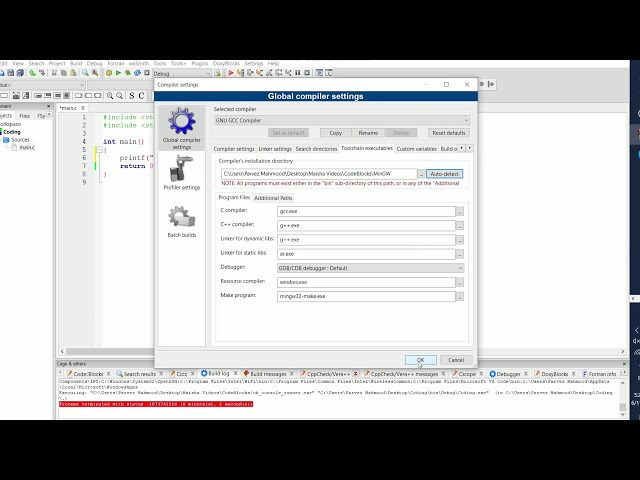Click the Run to cursor debug icon
Image resolution: width=640 pixels, height=480 pixels.
240,73
